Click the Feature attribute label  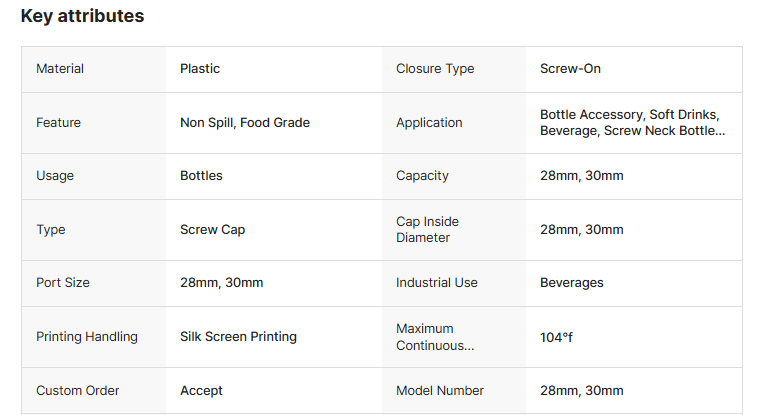[x=58, y=123]
